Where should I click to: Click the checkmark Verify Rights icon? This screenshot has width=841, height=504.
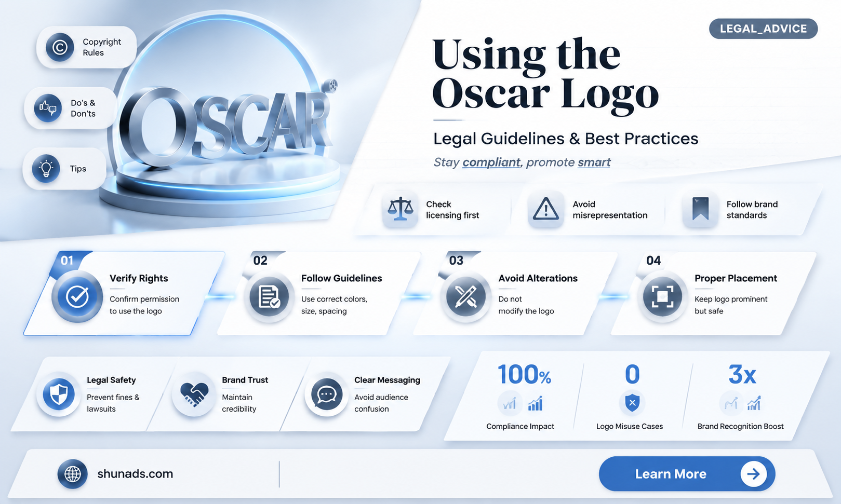[77, 297]
